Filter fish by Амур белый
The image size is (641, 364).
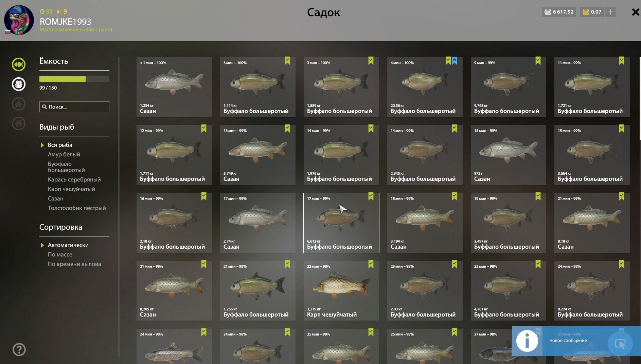pos(64,154)
